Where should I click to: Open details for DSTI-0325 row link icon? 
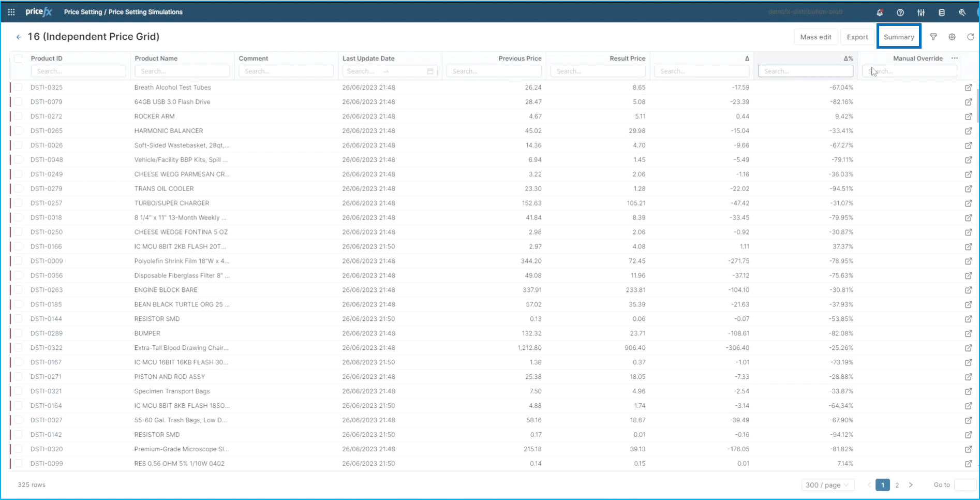968,87
